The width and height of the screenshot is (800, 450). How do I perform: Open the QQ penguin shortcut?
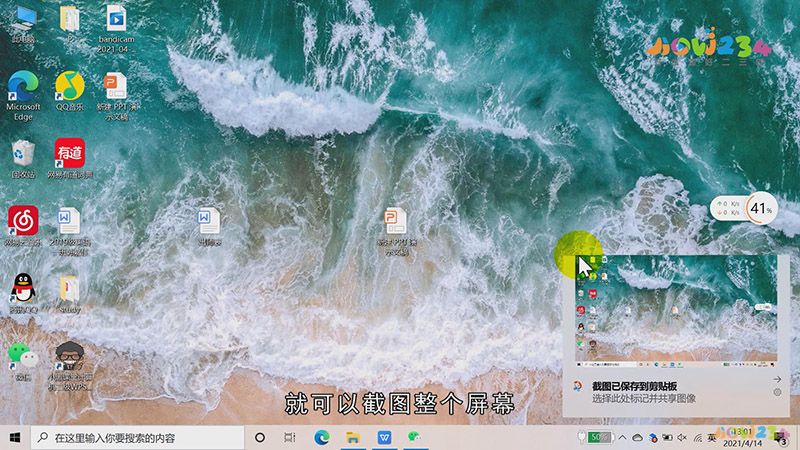point(23,292)
